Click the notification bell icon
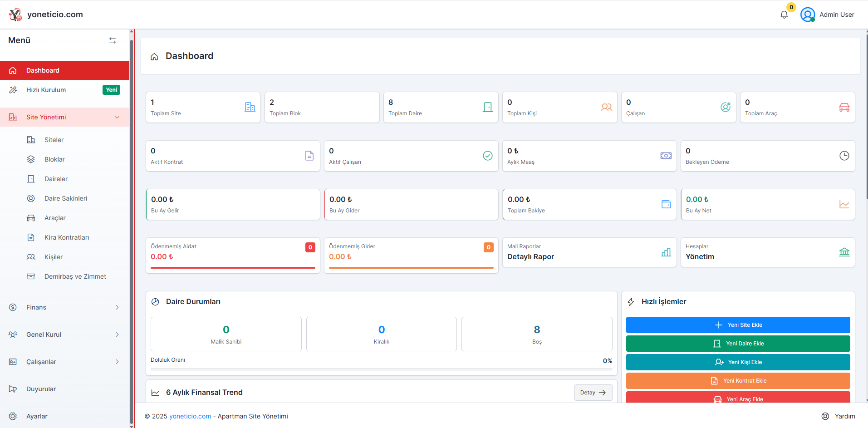 784,15
